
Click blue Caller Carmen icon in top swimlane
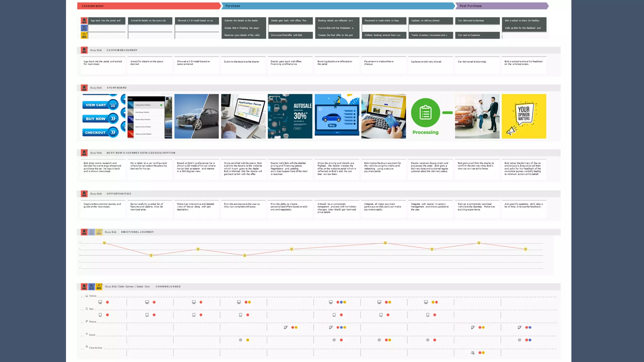[84, 28]
